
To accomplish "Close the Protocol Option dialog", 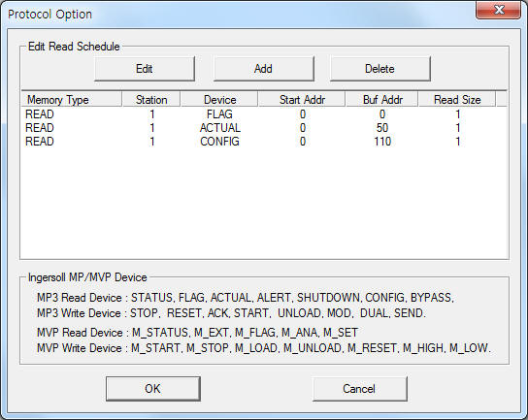I will pyautogui.click(x=498, y=10).
